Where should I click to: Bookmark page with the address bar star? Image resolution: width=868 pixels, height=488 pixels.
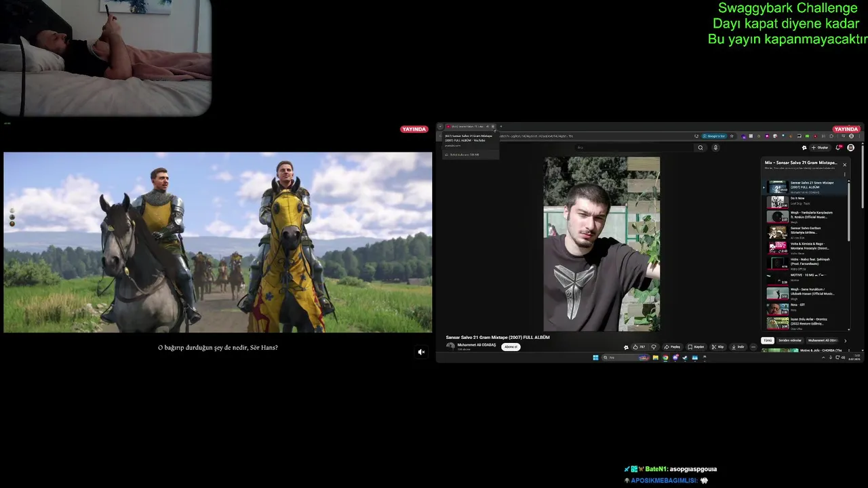pyautogui.click(x=732, y=136)
